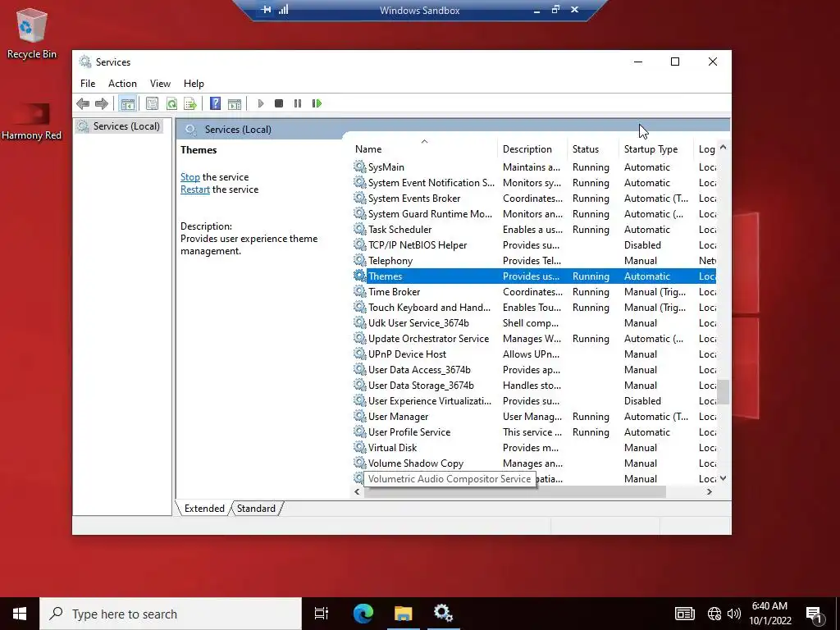Viewport: 840px width, 630px height.
Task: Click the gear icon beside System Event Notification
Action: 359,182
